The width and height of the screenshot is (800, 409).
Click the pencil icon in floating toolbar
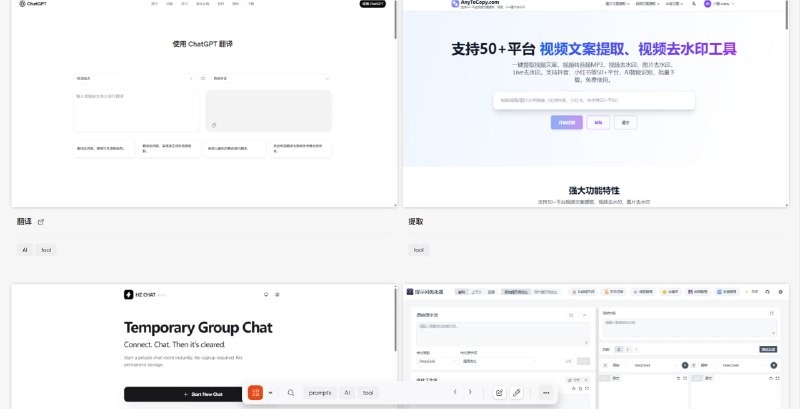point(516,393)
